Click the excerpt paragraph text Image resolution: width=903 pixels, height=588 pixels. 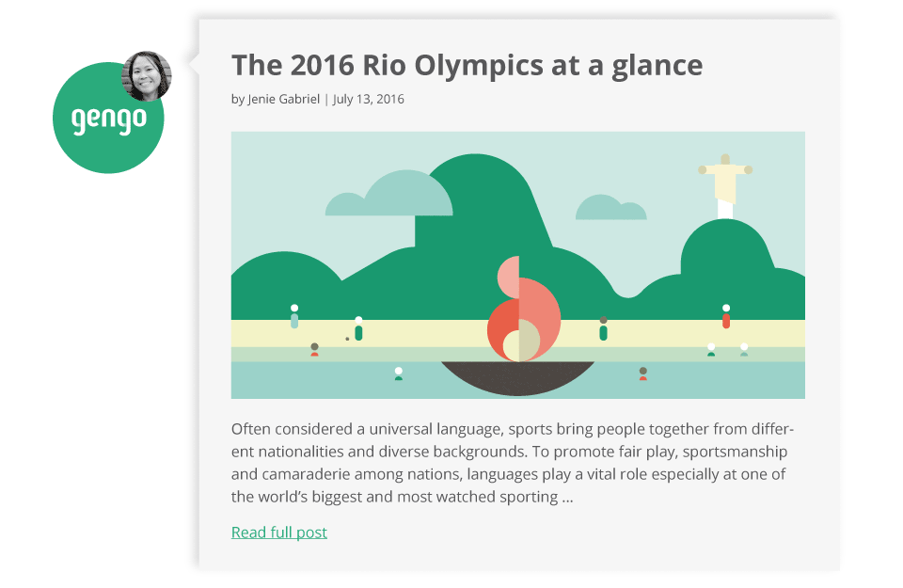coord(513,463)
